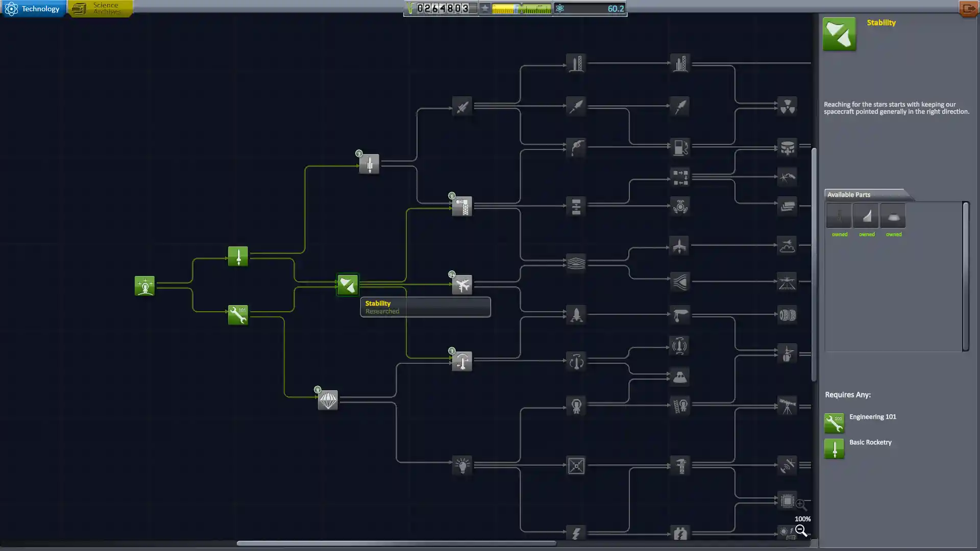This screenshot has height=551, width=980.
Task: Click the reputation gauge bar
Action: click(521, 8)
